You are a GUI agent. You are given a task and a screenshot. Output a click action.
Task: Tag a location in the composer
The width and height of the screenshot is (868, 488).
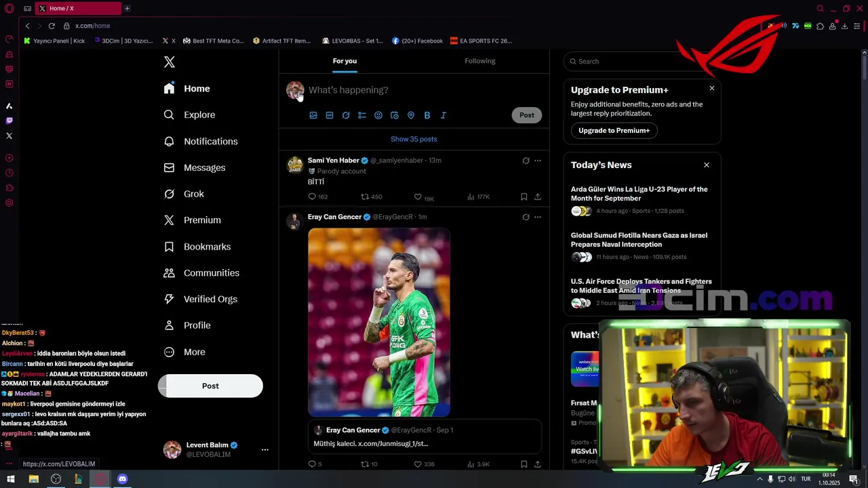point(411,115)
